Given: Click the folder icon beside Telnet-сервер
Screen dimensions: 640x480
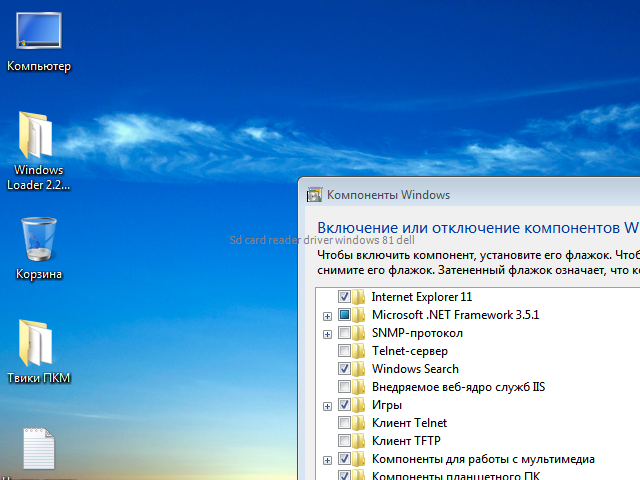Looking at the screenshot, I should coord(359,351).
